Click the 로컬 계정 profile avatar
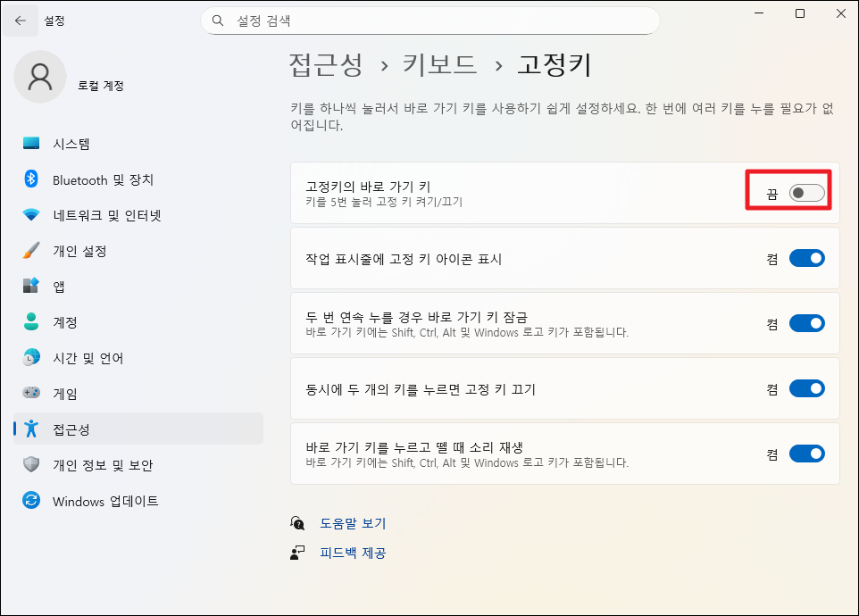This screenshot has height=616, width=859. coord(40,78)
